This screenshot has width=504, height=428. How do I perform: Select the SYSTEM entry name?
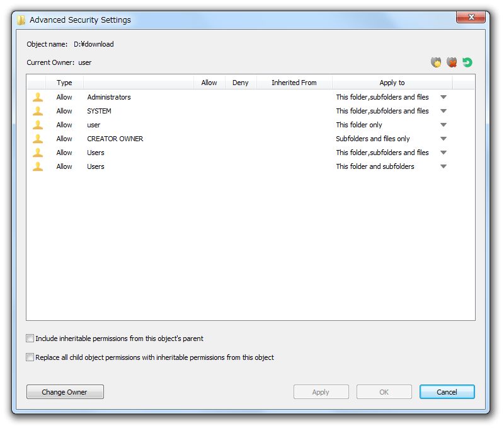click(99, 111)
